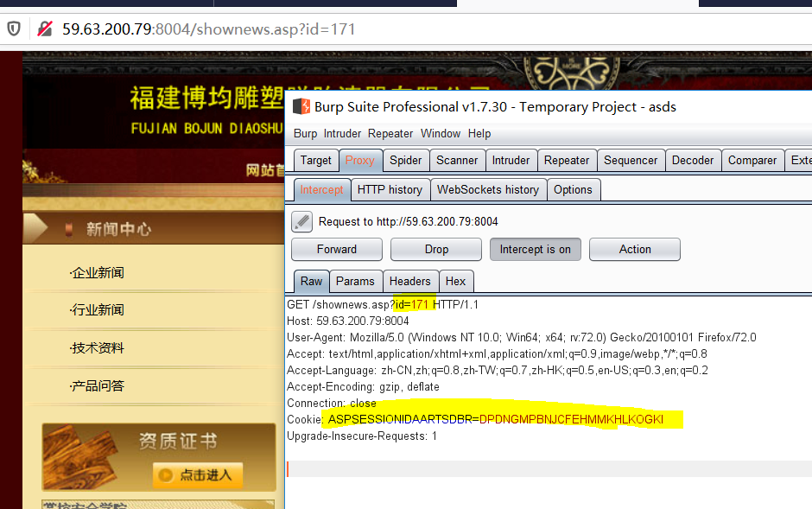The height and width of the screenshot is (509, 812).
Task: Open the 行业新闻 link
Action: pos(98,310)
